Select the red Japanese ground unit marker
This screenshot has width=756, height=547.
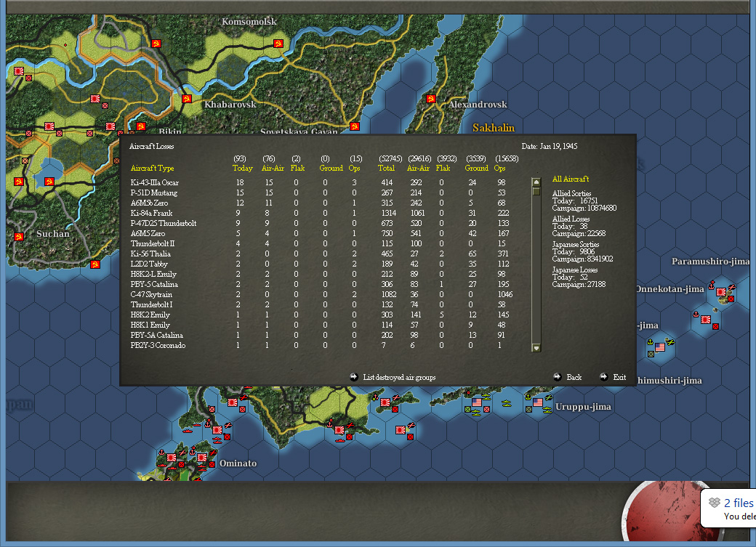click(x=731, y=299)
